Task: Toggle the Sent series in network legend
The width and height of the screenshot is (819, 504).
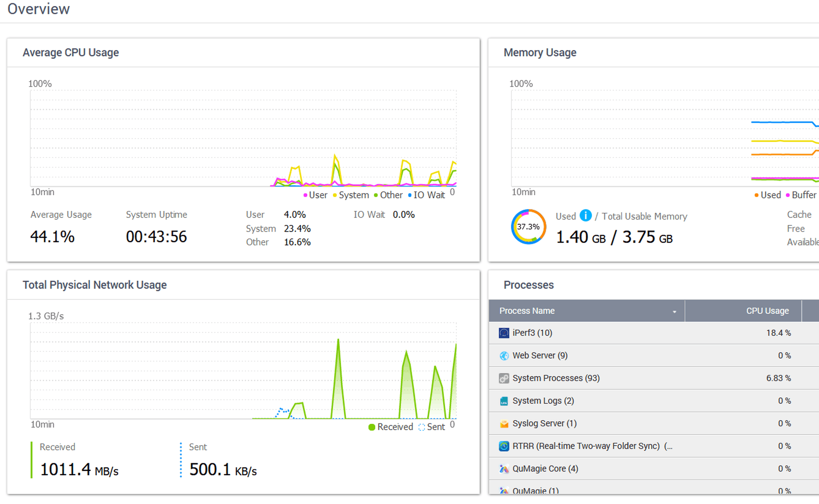Action: (432, 427)
